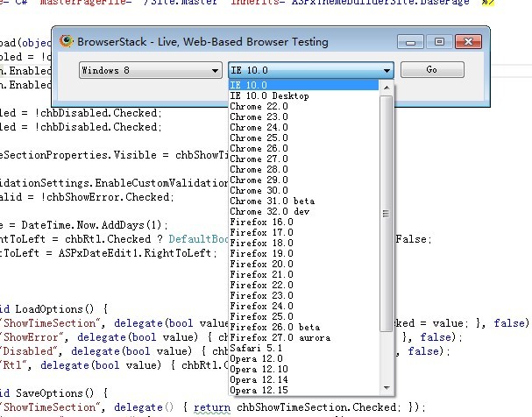Choose Chrome 22.0 from the list

[x=303, y=106]
